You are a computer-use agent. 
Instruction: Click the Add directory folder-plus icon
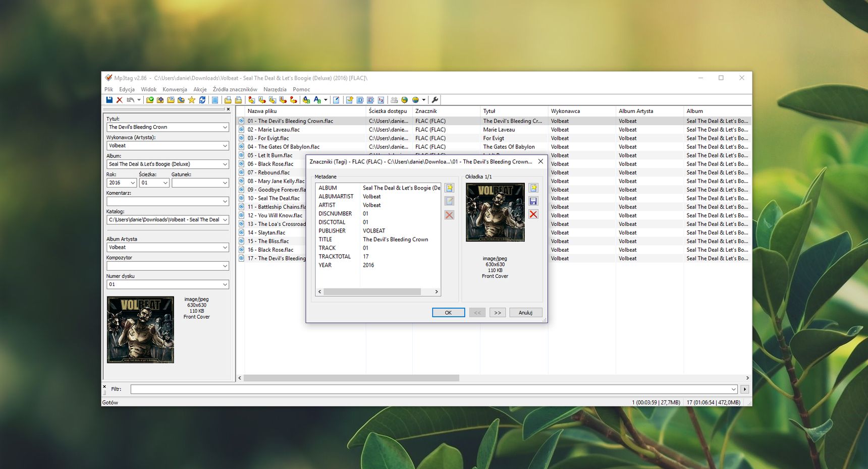(160, 100)
